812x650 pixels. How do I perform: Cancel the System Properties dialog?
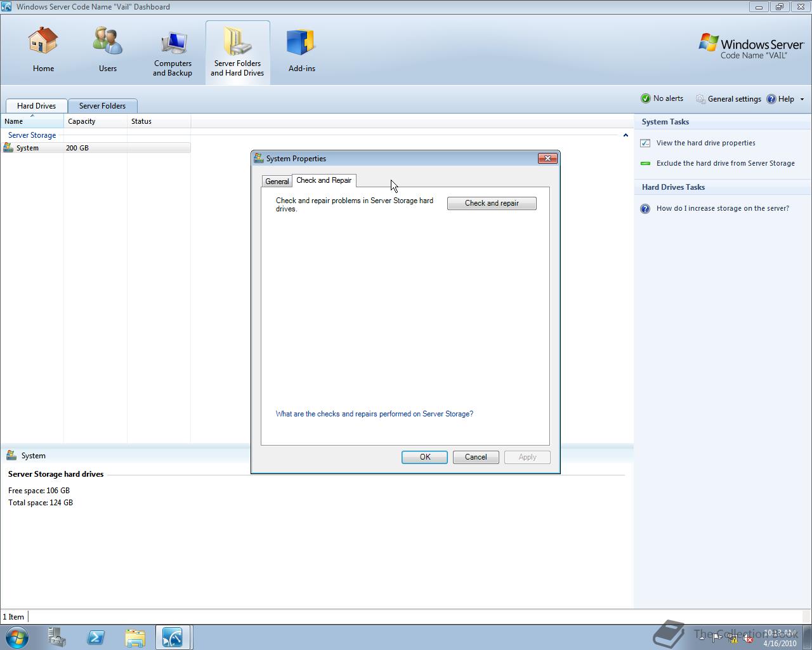click(476, 457)
